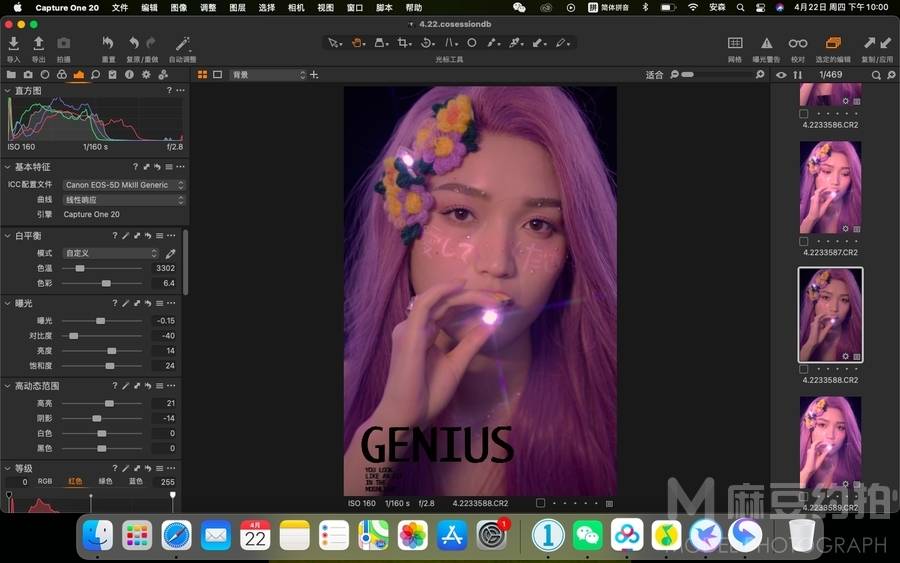Toggle the Proofing glasses icon

coord(798,43)
